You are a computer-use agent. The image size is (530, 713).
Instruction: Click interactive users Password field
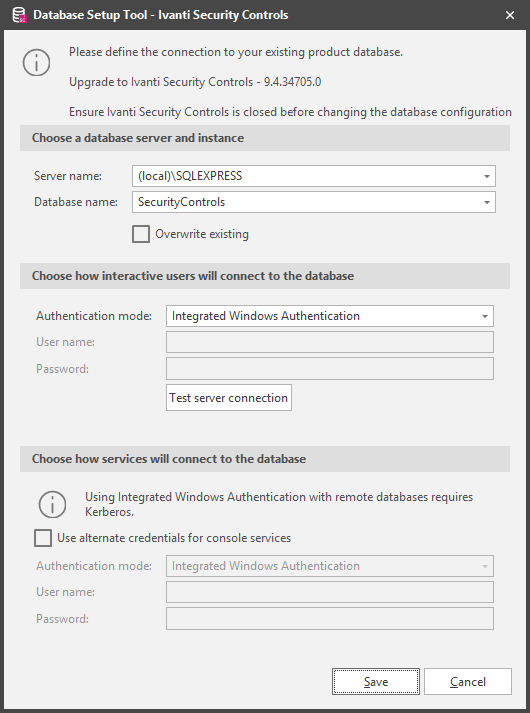tap(330, 368)
